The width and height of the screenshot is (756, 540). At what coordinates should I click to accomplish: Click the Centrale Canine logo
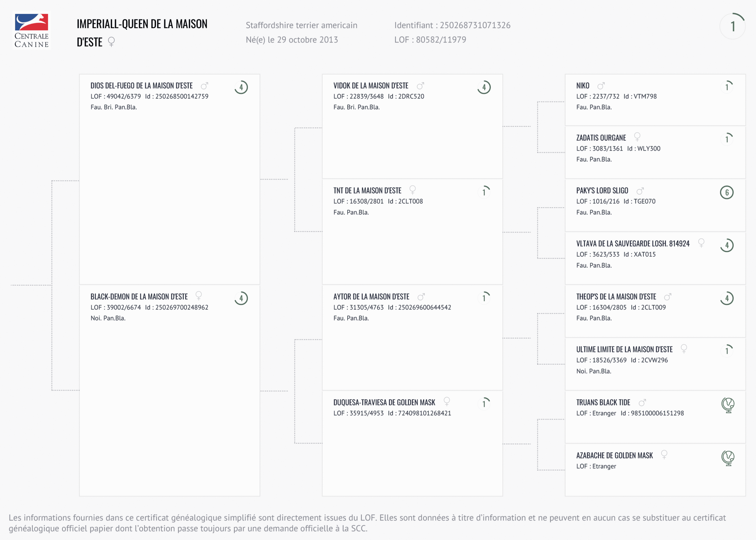coord(32,31)
